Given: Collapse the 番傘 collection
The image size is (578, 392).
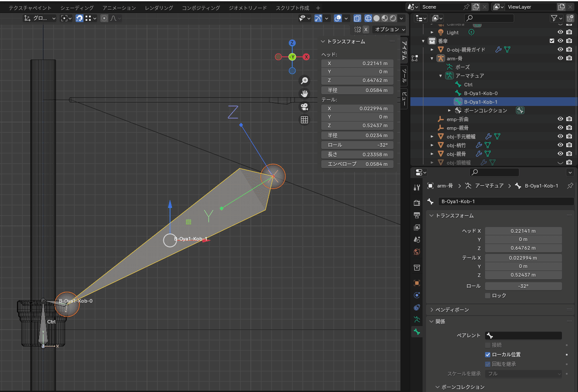Looking at the screenshot, I should click(x=423, y=41).
